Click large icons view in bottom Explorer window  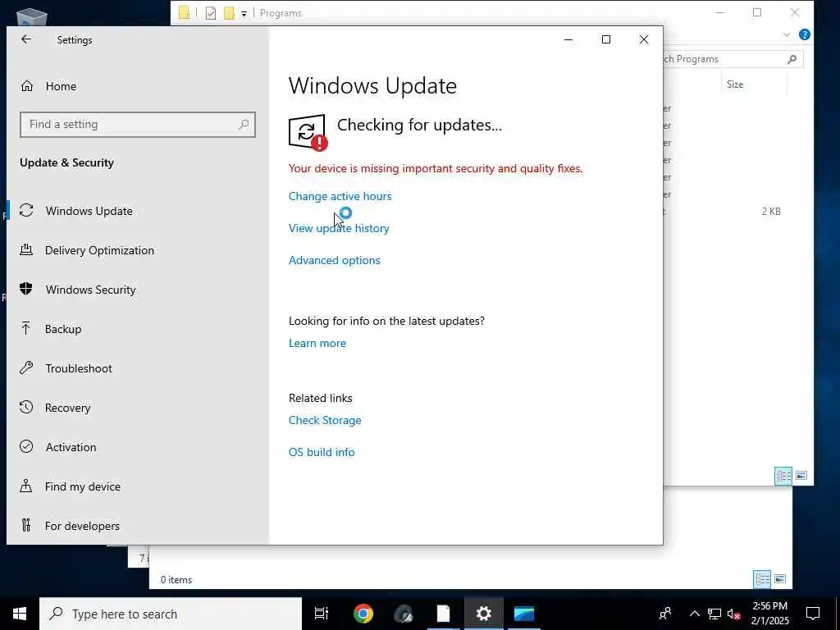coord(780,578)
